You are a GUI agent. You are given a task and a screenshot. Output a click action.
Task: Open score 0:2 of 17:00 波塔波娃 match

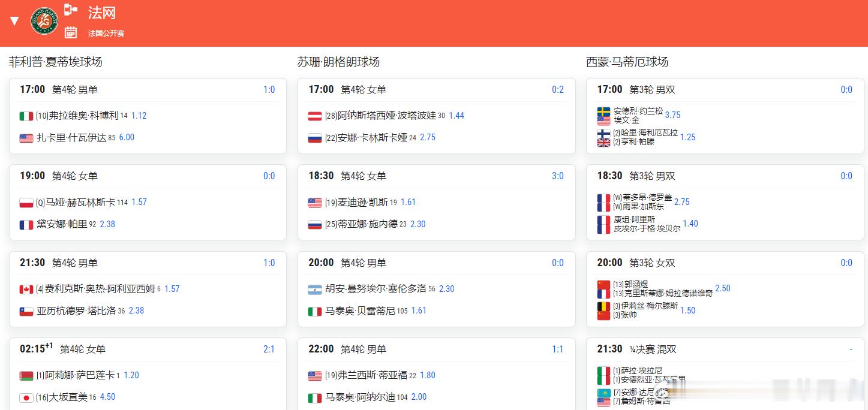coord(558,90)
